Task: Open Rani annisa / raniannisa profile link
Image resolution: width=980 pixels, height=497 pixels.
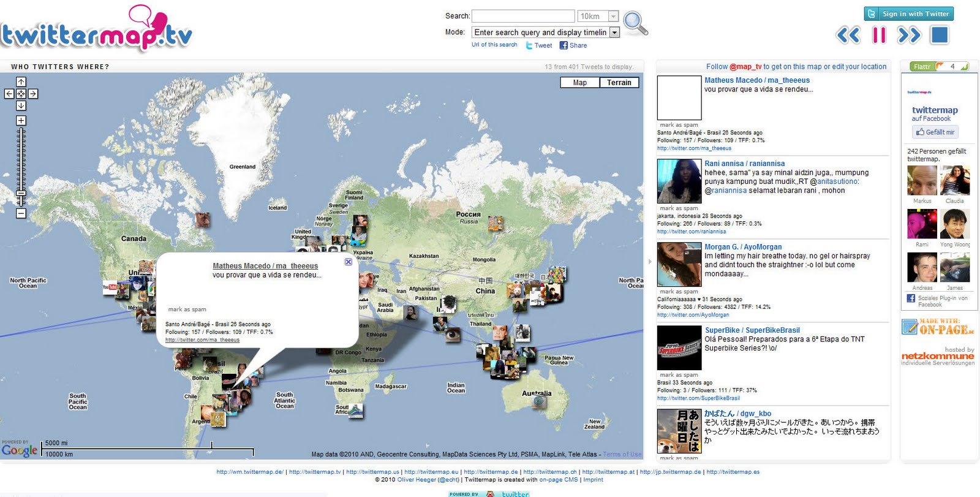Action: [x=744, y=164]
